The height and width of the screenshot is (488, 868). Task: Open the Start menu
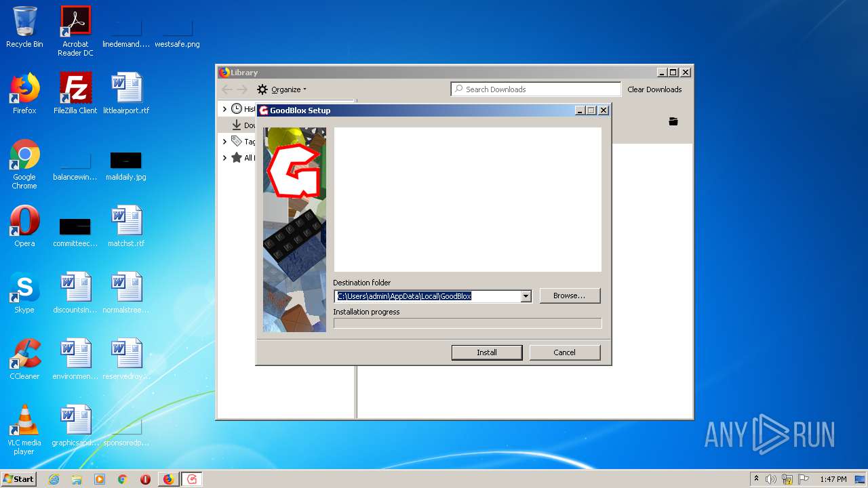click(19, 479)
